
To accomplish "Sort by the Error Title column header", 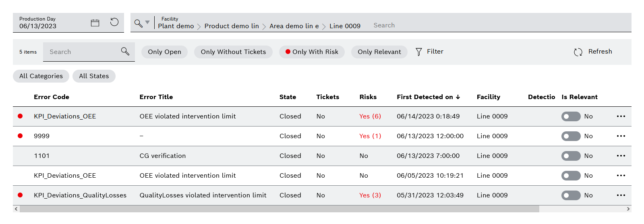I will pos(156,97).
